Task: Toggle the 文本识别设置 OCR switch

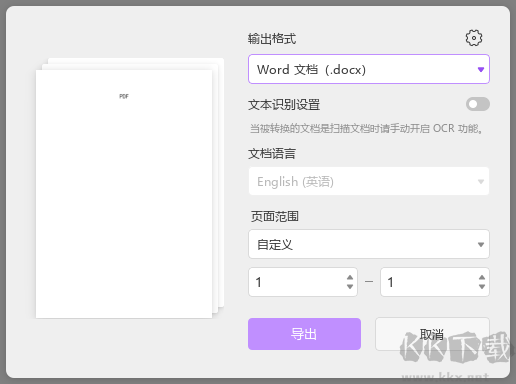Action: point(478,104)
